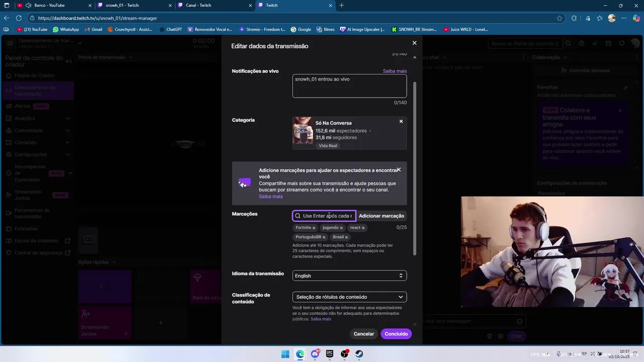
Task: Open Saiba mais link near Notificações ao vivo
Action: [394, 71]
